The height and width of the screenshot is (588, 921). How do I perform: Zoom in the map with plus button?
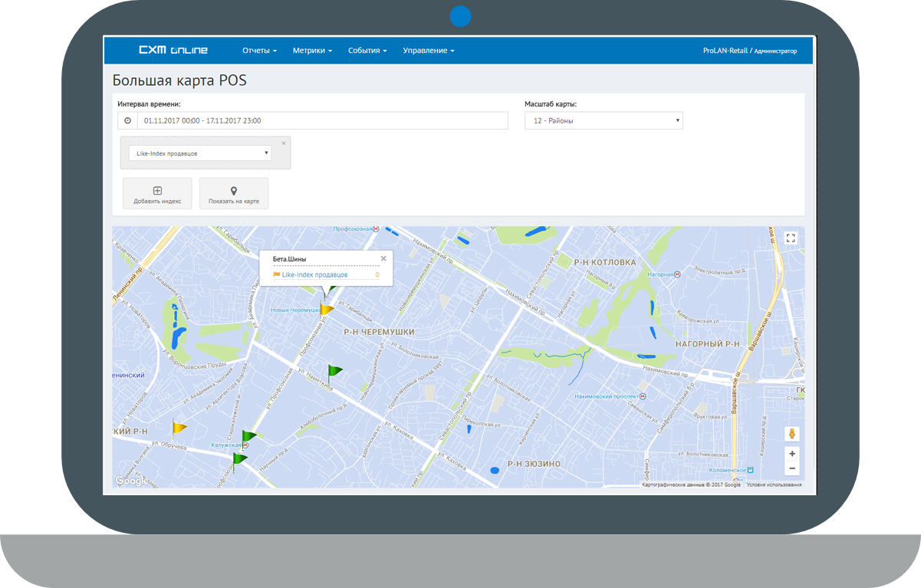coord(791,454)
